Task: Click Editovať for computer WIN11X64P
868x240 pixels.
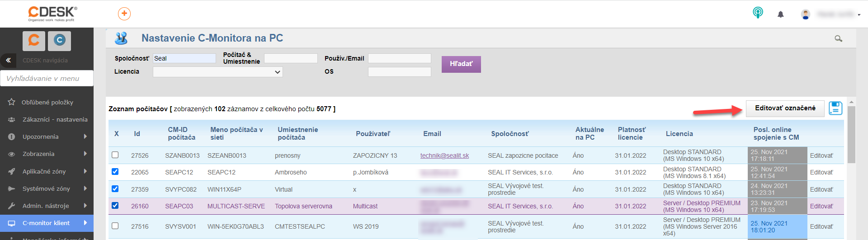Action: tap(821, 189)
